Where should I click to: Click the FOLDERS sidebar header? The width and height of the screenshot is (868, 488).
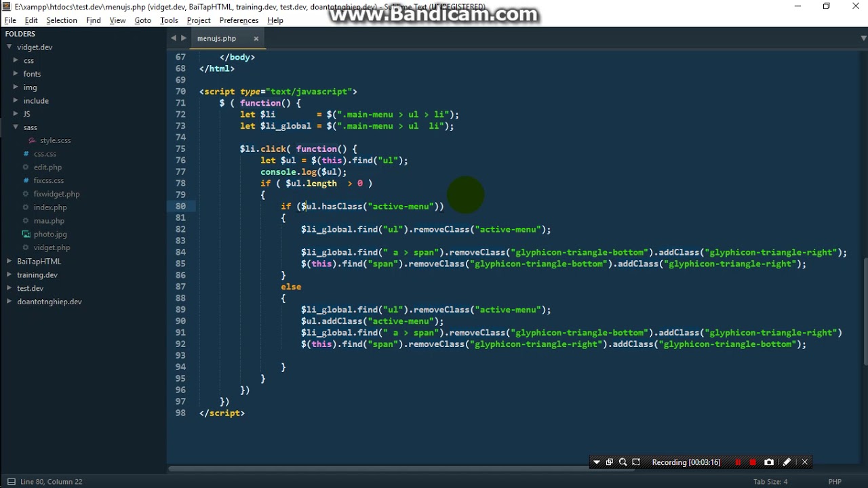coord(20,34)
